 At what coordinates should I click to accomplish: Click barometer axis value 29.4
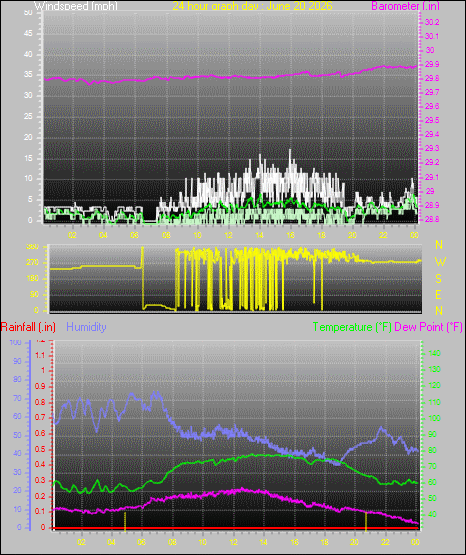[432, 135]
